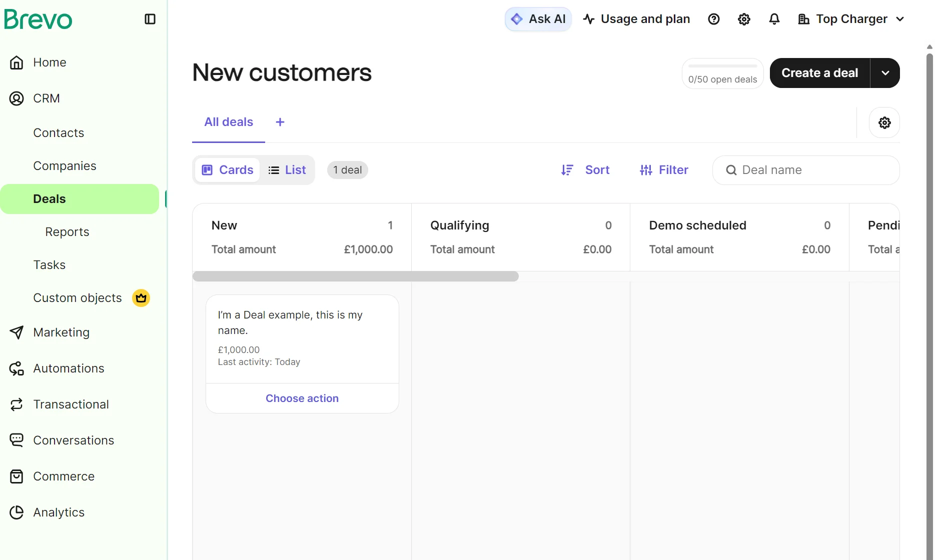Click the New stage column header
The image size is (935, 560).
[302, 237]
